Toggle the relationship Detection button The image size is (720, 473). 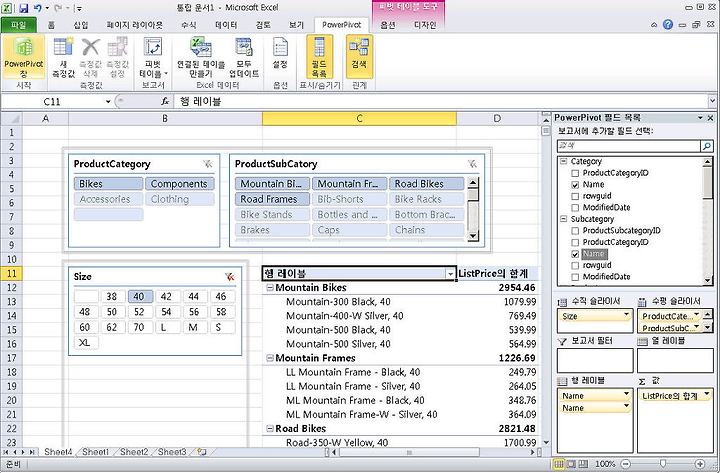pos(359,57)
